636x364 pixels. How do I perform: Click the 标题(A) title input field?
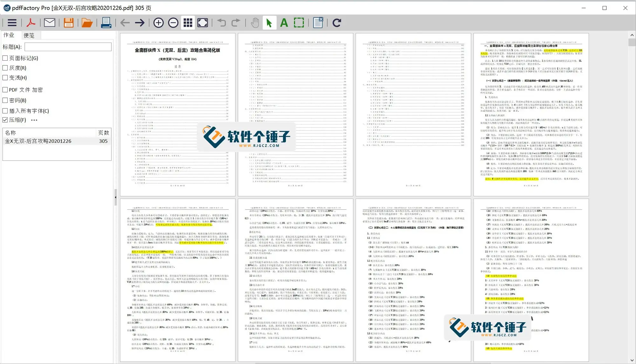tap(68, 47)
